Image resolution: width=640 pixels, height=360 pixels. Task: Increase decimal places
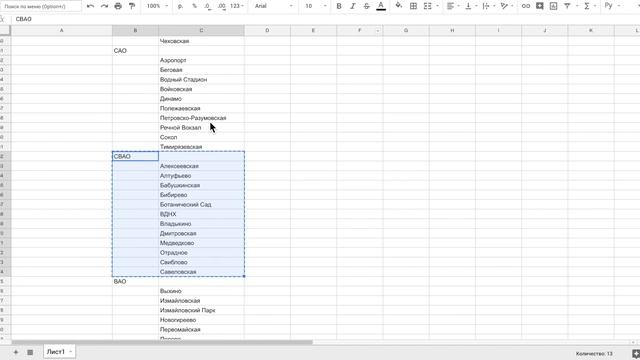pos(222,6)
